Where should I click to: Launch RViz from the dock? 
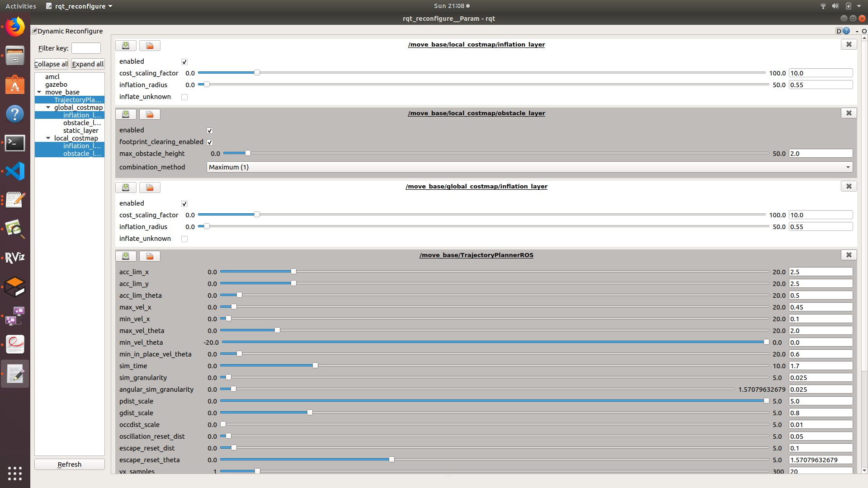point(15,258)
